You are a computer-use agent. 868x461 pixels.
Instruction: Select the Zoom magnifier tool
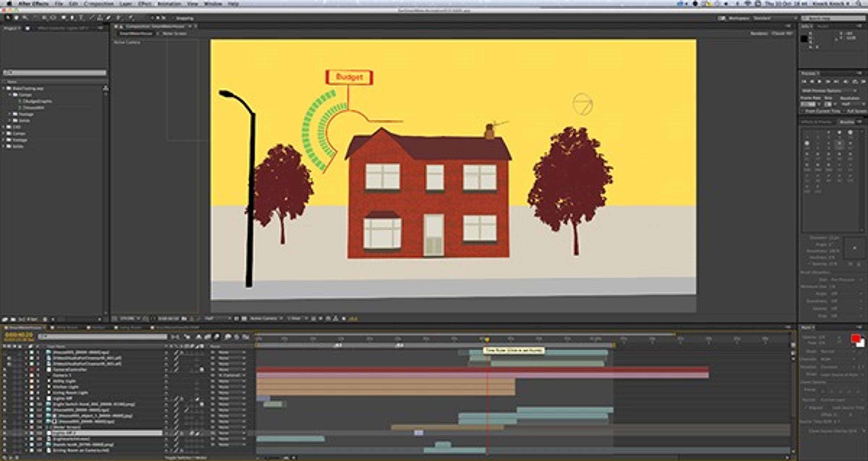coord(25,18)
